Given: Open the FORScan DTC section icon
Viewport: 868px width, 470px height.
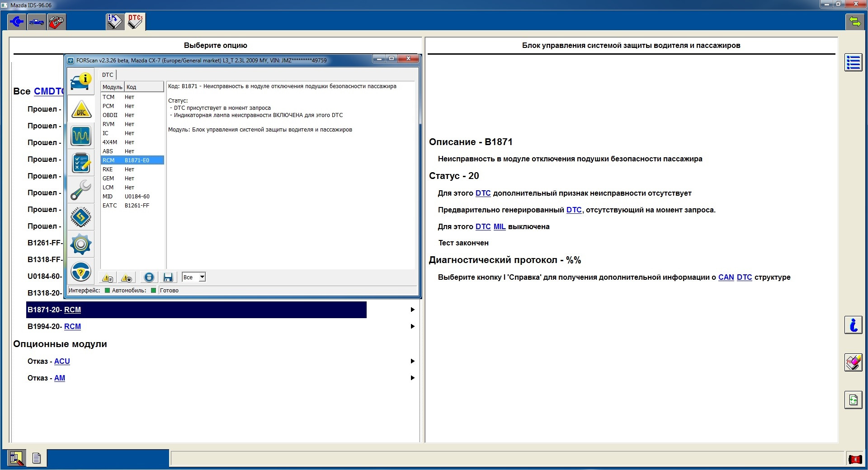Looking at the screenshot, I should [x=81, y=109].
